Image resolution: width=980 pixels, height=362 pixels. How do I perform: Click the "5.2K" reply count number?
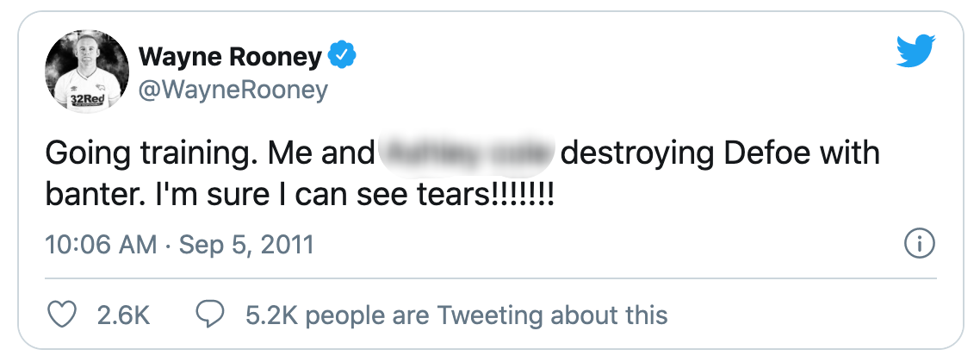271,315
